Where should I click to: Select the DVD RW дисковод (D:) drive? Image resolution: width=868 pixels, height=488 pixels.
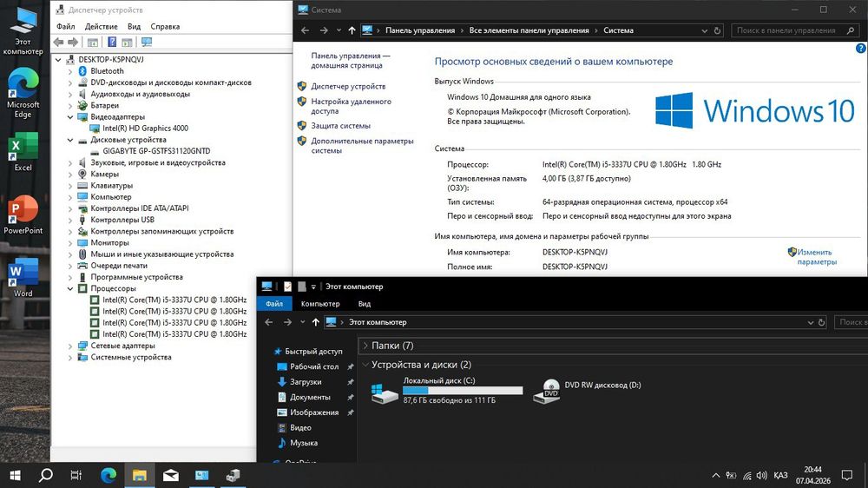click(x=587, y=391)
